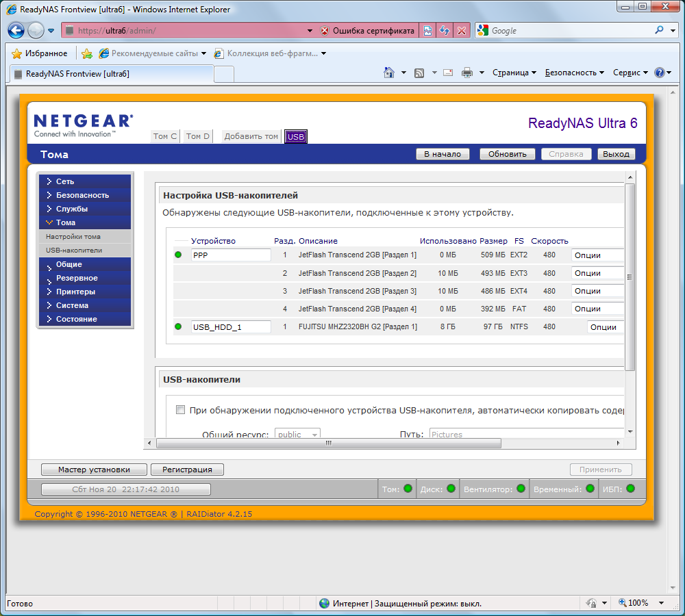Expand the Система sidebar section
Image resolution: width=685 pixels, height=616 pixels.
tap(85, 305)
